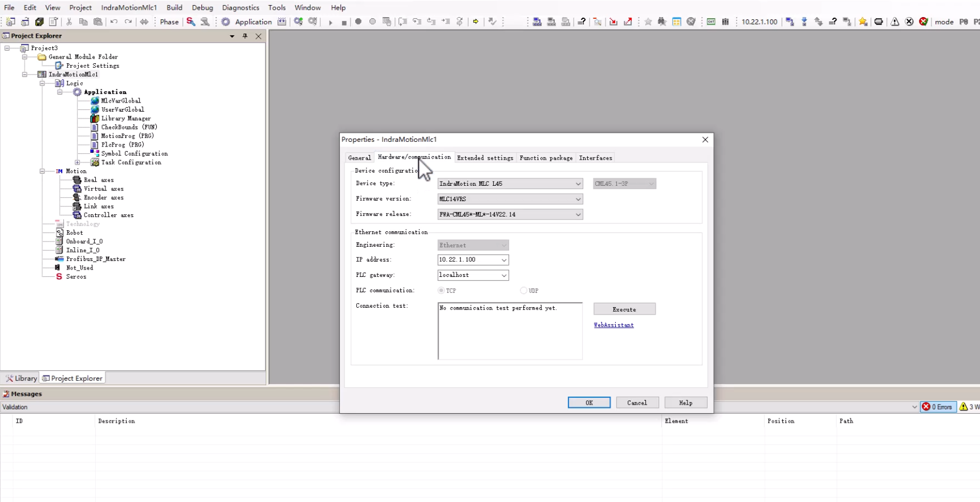Click the Cut scissors icon in toolbar

click(x=69, y=22)
